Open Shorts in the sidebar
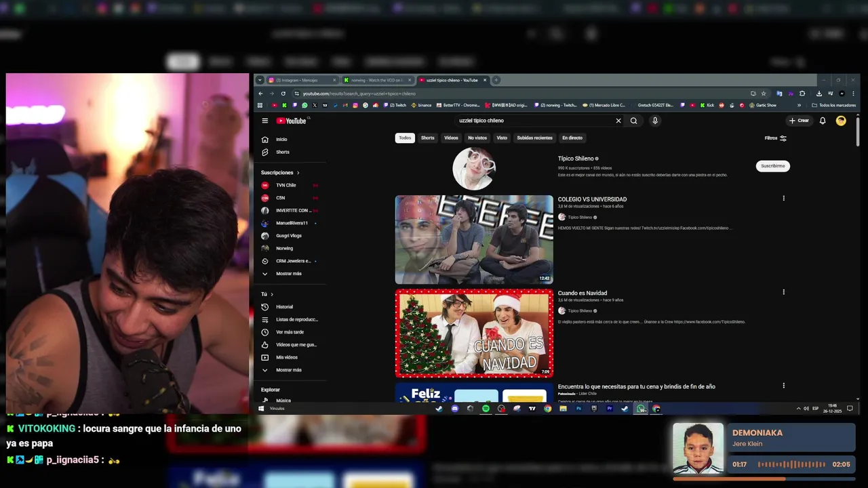 290,152
